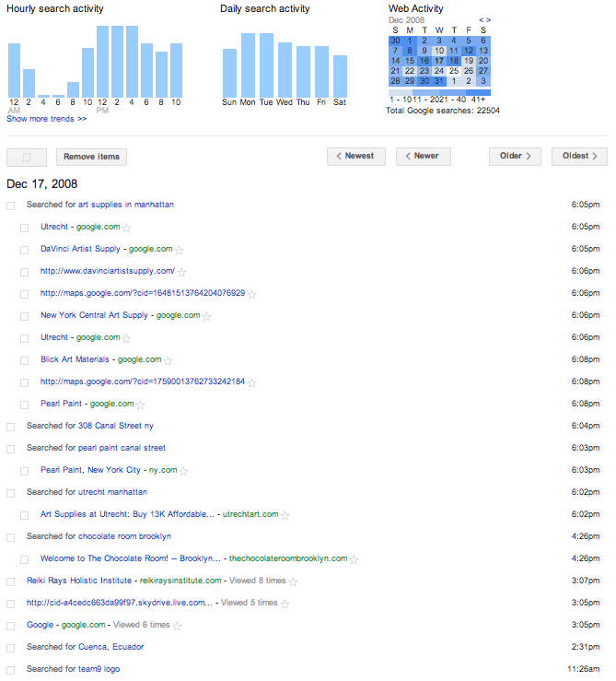Star the maps cid=1759001376 entry
Viewport: 616px width, 681px height.
coord(251,382)
